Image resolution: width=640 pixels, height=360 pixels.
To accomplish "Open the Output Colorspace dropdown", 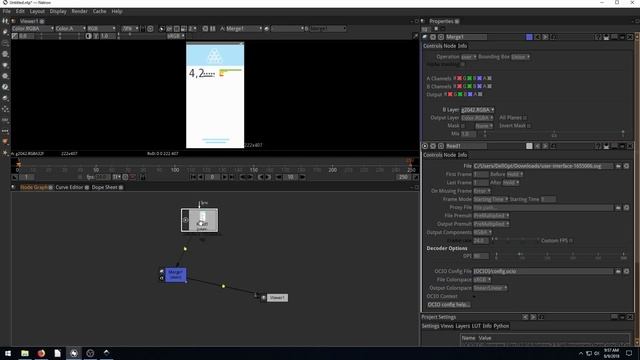I will click(491, 288).
